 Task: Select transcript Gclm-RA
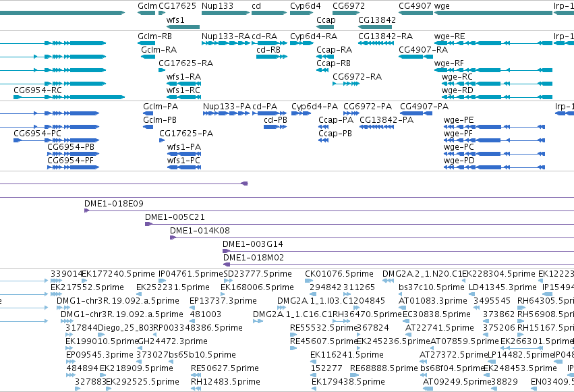tap(159, 49)
